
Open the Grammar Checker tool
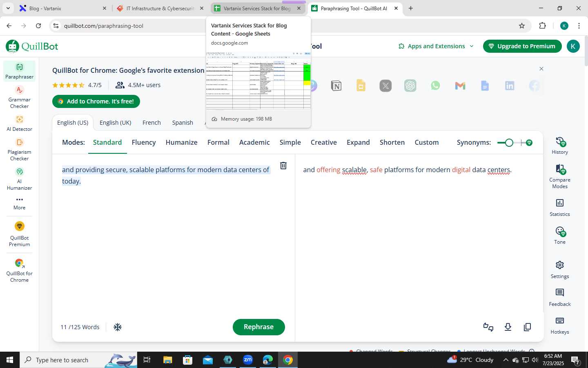19,97
